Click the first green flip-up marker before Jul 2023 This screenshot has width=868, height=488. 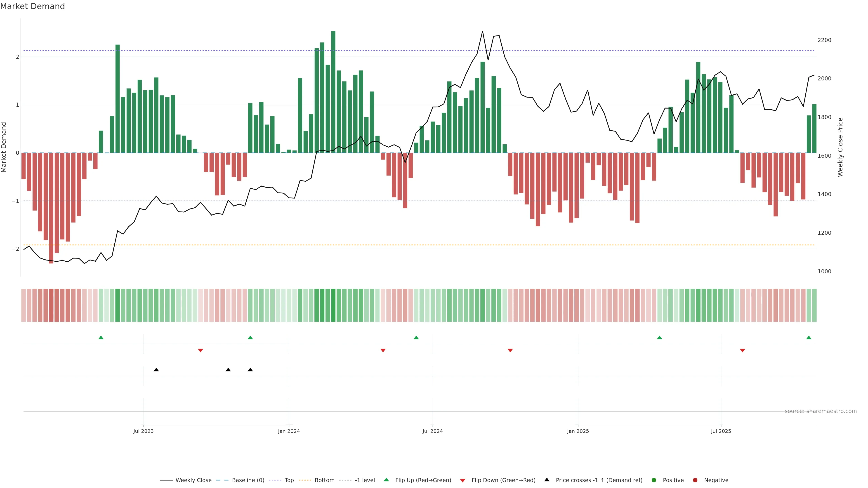[101, 338]
